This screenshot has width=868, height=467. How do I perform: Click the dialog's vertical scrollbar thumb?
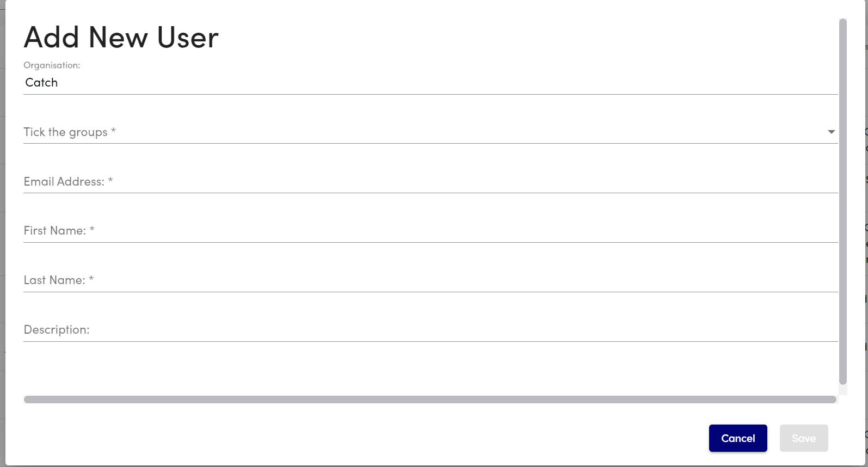coord(843,201)
